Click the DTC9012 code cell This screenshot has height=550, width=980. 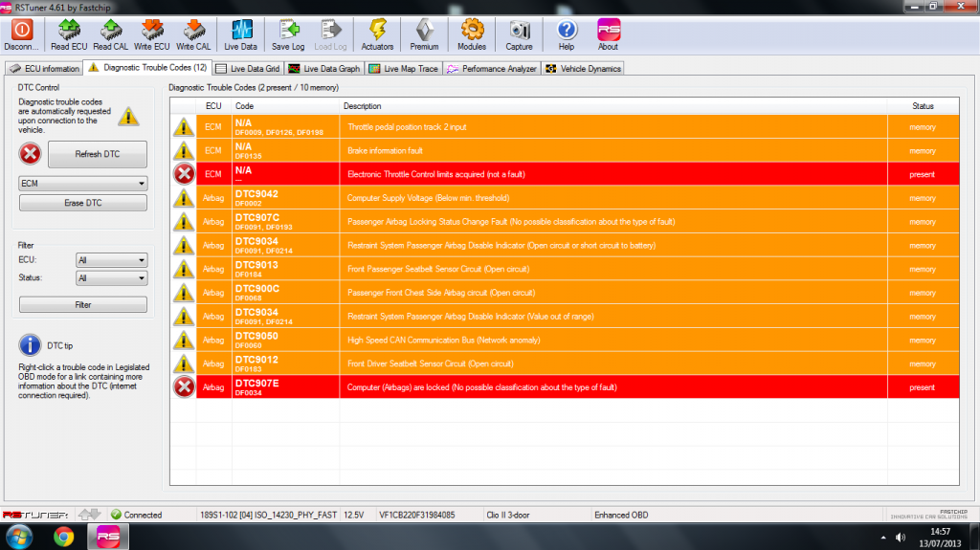[285, 363]
